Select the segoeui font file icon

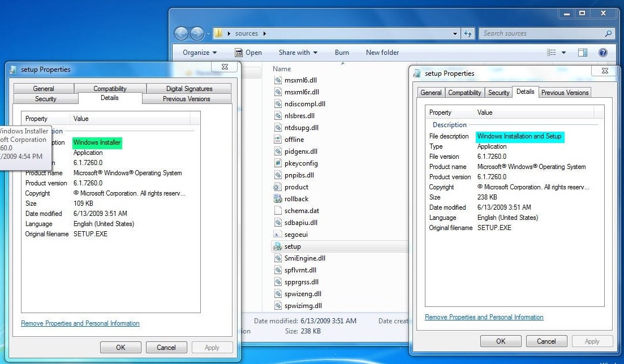278,235
